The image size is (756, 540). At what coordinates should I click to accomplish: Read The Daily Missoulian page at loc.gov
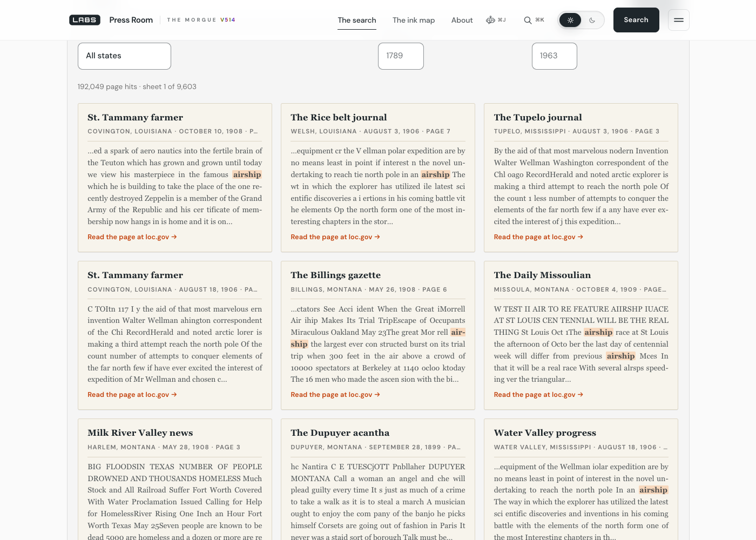(x=538, y=395)
